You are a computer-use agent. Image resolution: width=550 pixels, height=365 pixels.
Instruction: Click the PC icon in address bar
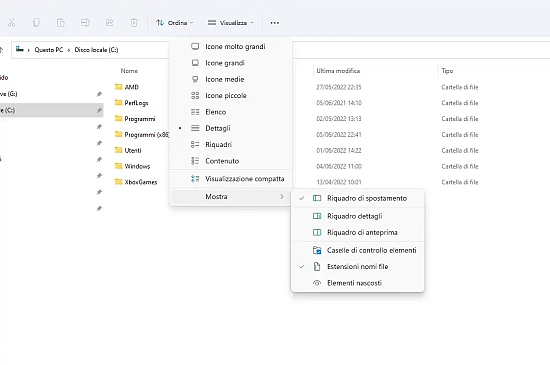coord(20,49)
